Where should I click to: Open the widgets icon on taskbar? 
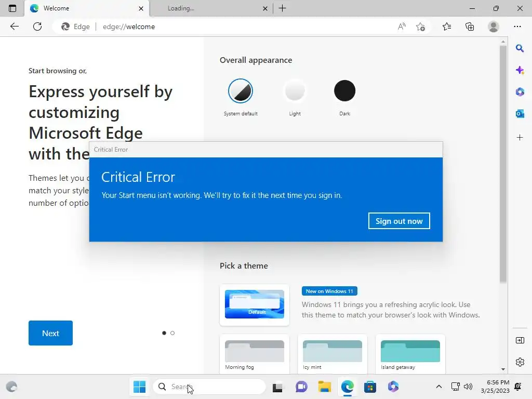[x=11, y=387]
